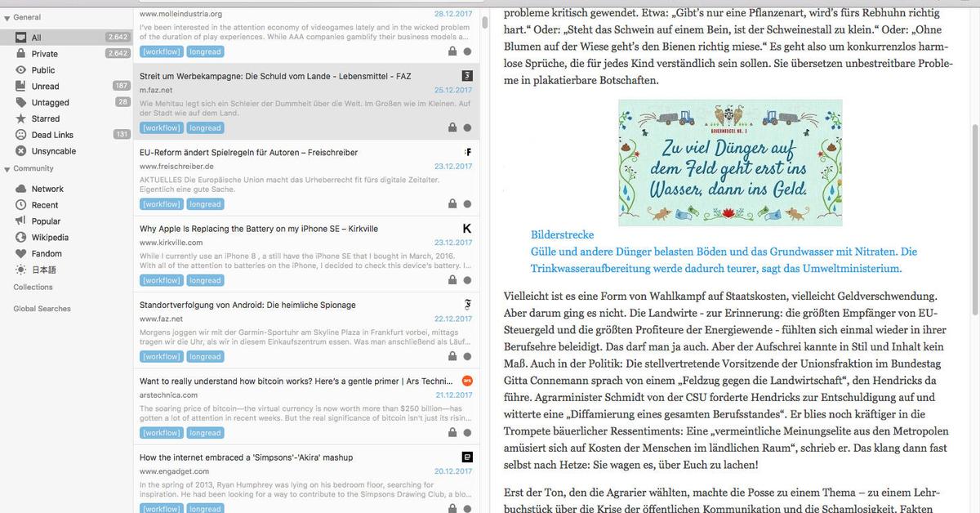
Task: Toggle unread dot on EU-Reform bookmark
Action: pos(467,204)
